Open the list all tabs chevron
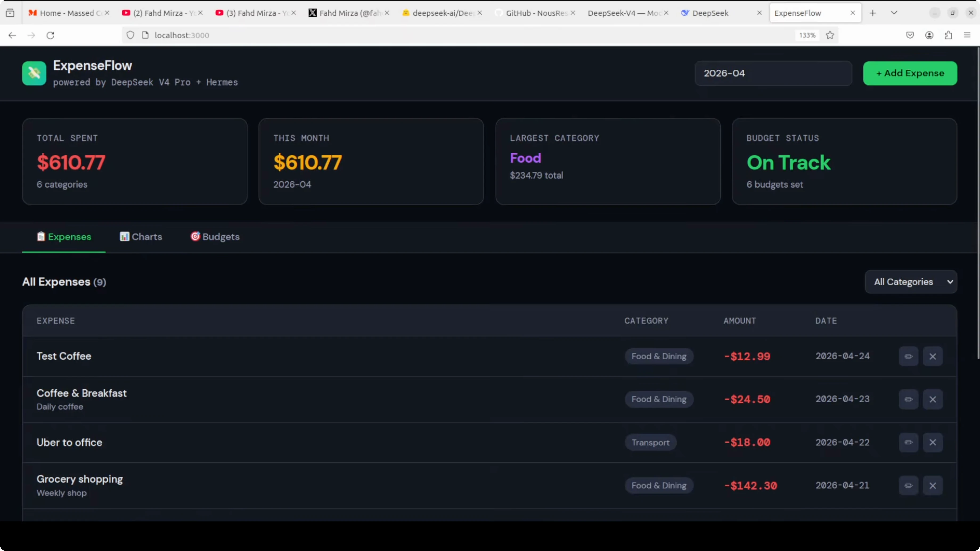Screen dimensions: 980x551 pyautogui.click(x=894, y=13)
